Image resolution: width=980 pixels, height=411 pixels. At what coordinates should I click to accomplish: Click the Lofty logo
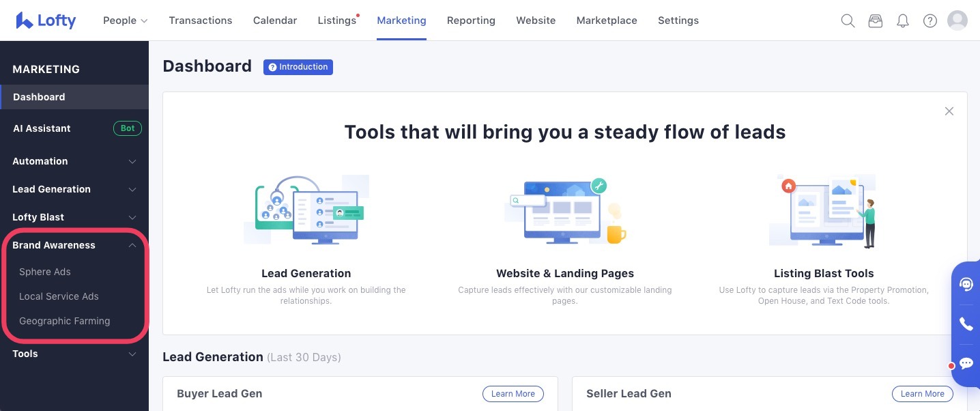click(x=45, y=20)
